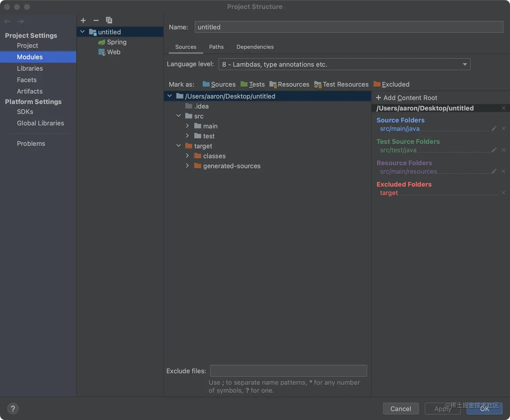The image size is (510, 420).
Task: Copy the selected module
Action: (109, 20)
